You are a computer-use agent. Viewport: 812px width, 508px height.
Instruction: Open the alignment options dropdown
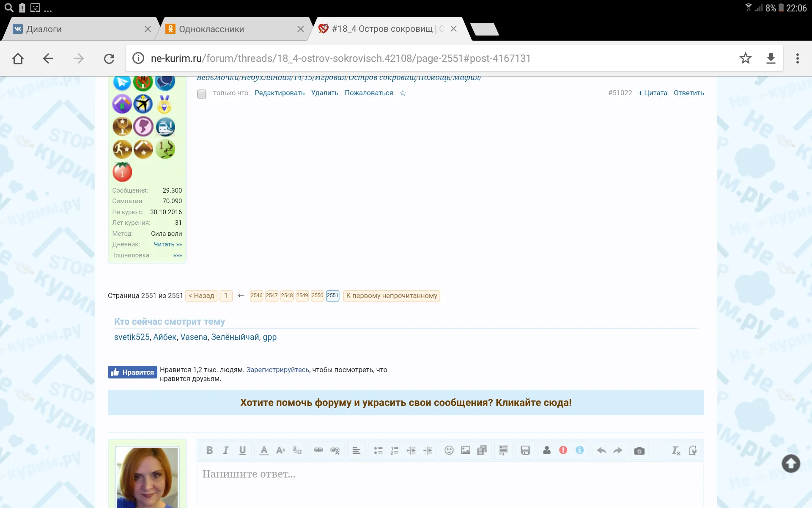click(357, 450)
